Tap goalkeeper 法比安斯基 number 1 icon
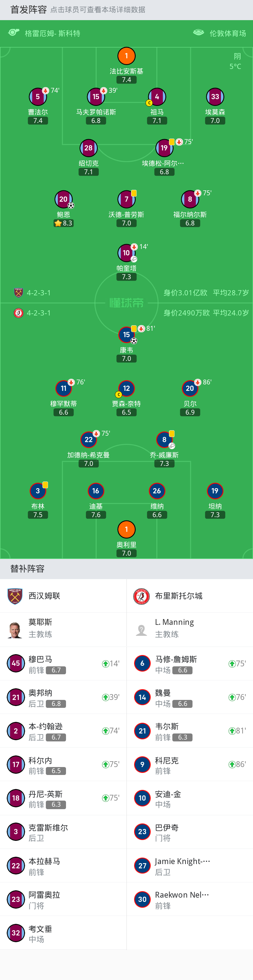The height and width of the screenshot is (980, 253). pyautogui.click(x=127, y=56)
